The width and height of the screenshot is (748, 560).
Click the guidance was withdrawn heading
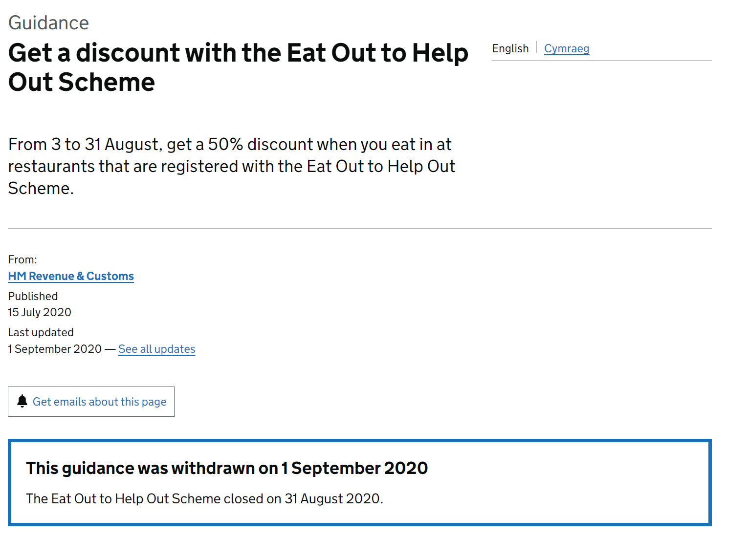coord(227,468)
